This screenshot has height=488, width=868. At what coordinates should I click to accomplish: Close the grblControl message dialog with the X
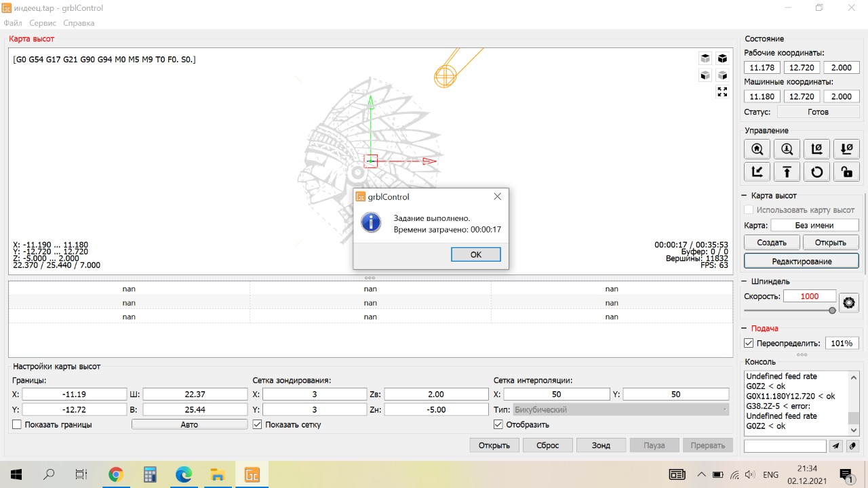point(497,197)
